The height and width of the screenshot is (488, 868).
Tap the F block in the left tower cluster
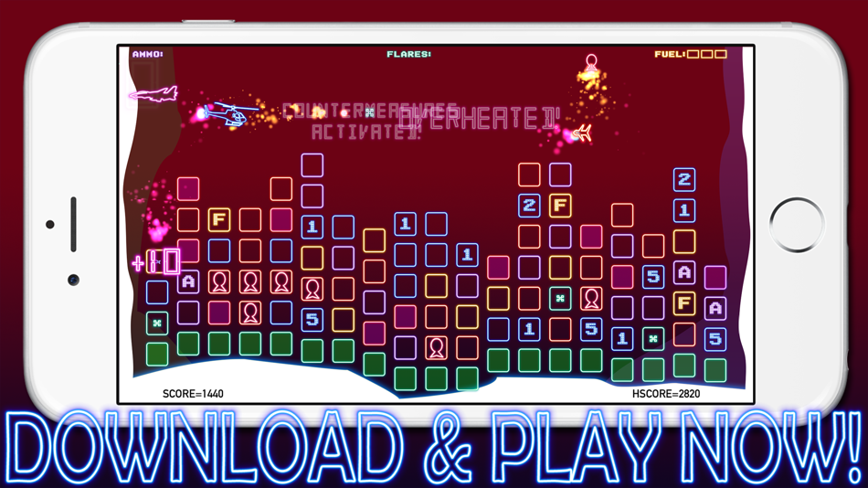[219, 220]
